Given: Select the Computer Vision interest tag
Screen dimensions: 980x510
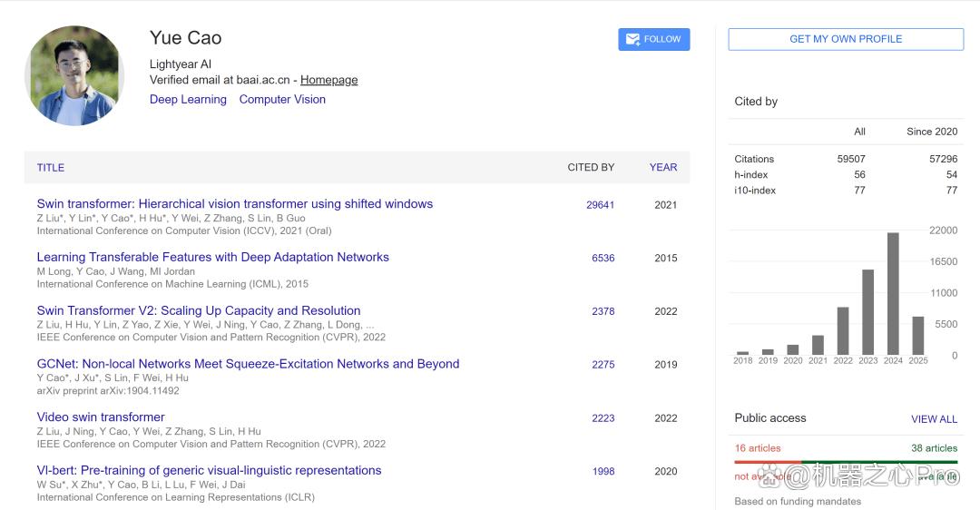Looking at the screenshot, I should (282, 100).
